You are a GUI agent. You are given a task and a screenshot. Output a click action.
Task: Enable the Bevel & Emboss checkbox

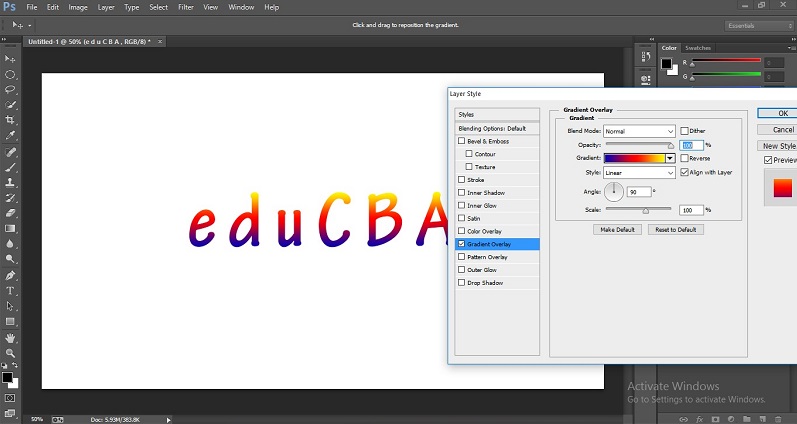click(x=462, y=141)
